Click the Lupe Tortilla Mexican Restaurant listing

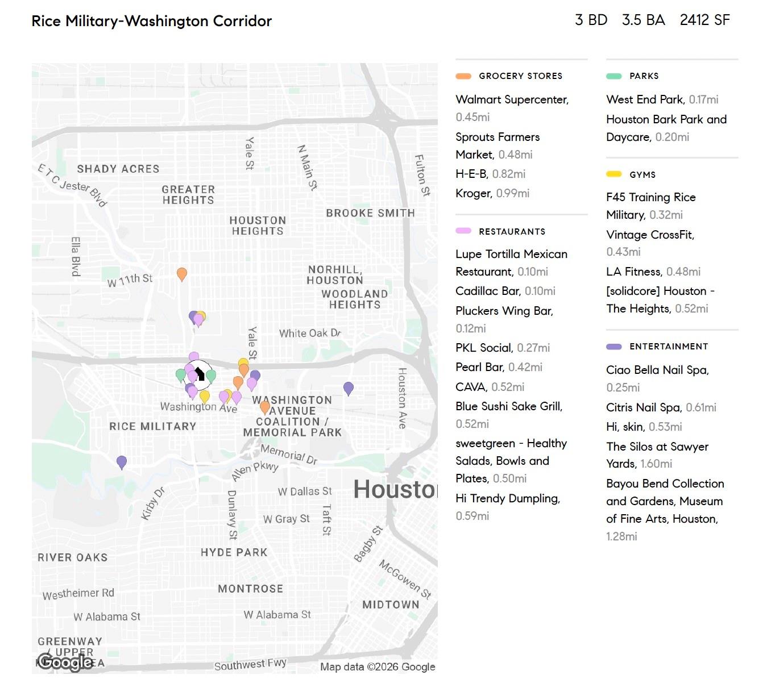[512, 262]
